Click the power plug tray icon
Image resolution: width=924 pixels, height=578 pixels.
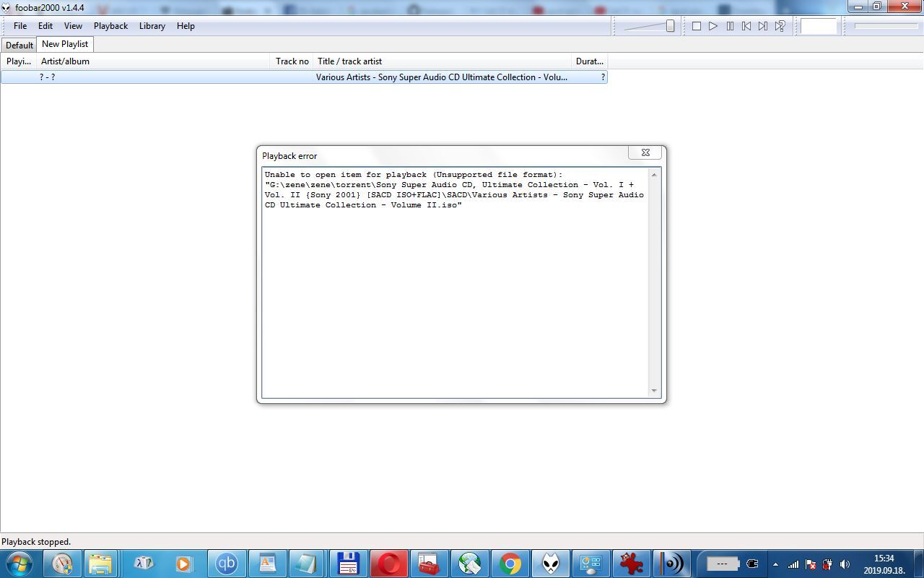click(x=827, y=564)
